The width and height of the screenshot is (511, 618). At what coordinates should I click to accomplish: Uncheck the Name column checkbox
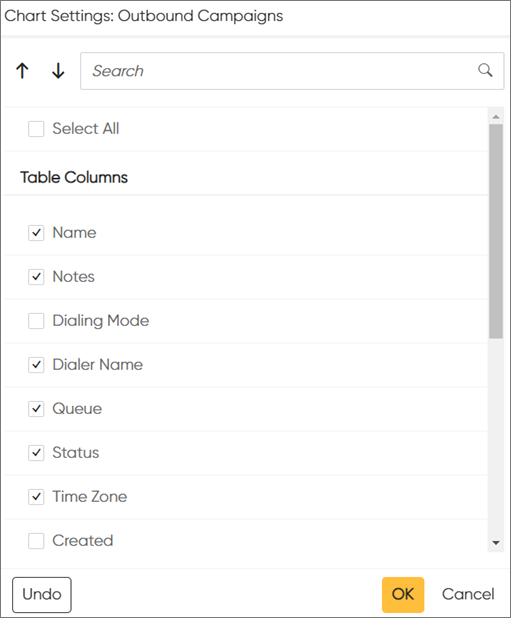(x=36, y=233)
